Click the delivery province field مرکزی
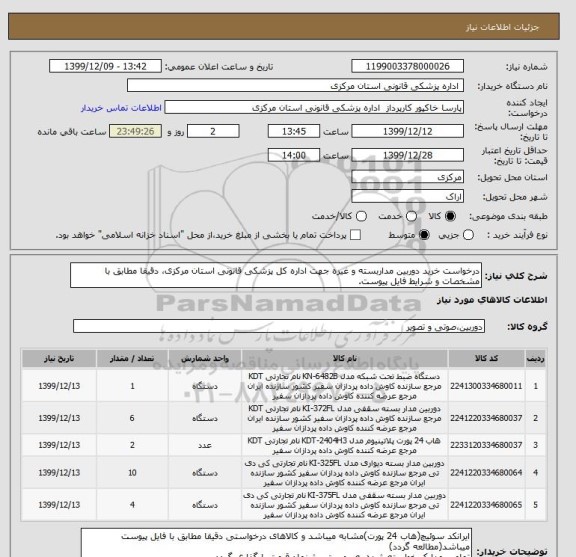Viewport: 576px width, 557px height. 407,177
